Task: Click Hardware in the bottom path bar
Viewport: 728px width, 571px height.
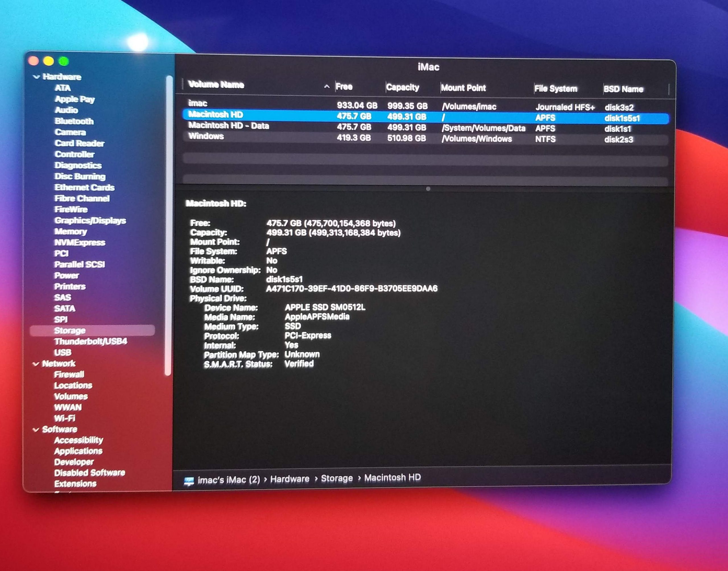Action: [289, 479]
